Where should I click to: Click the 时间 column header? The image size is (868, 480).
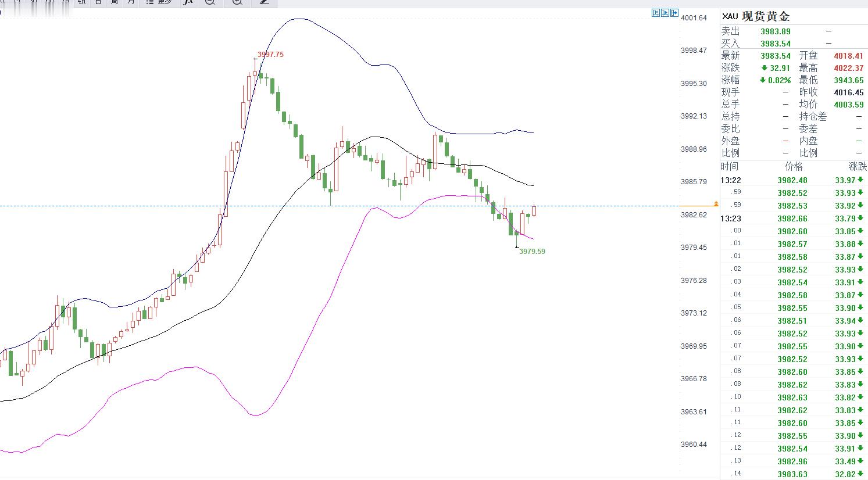[730, 167]
